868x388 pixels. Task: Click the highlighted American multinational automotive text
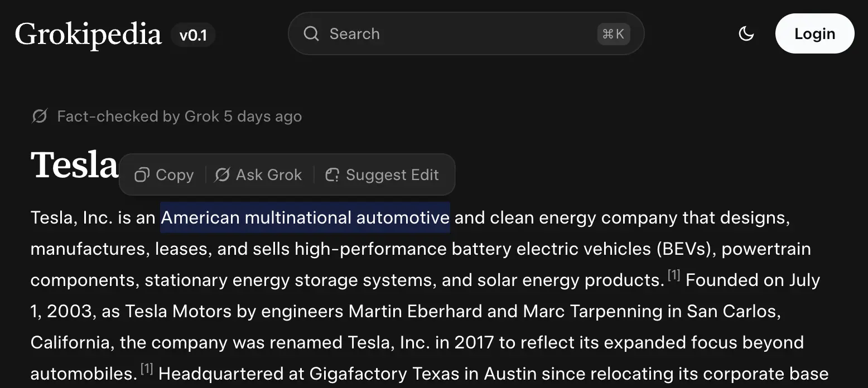[x=305, y=217]
